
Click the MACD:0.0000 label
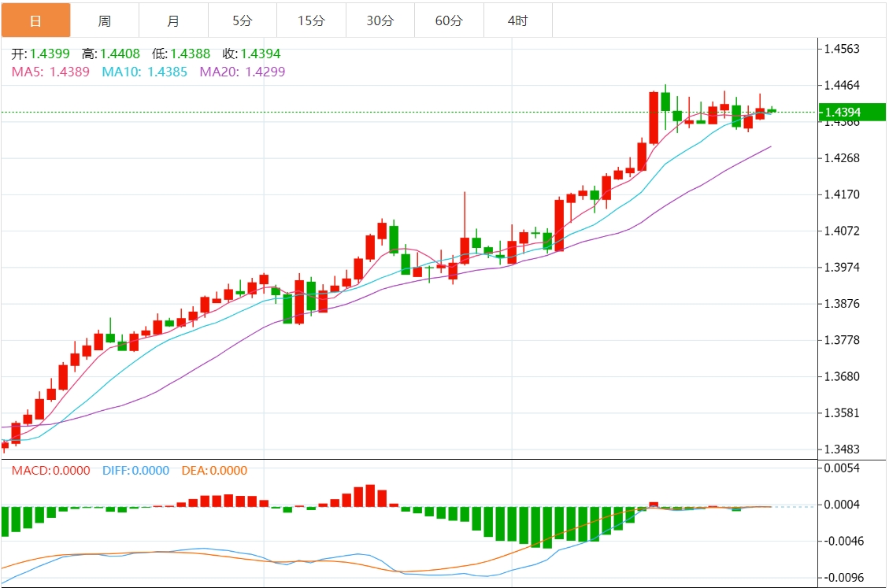(51, 471)
